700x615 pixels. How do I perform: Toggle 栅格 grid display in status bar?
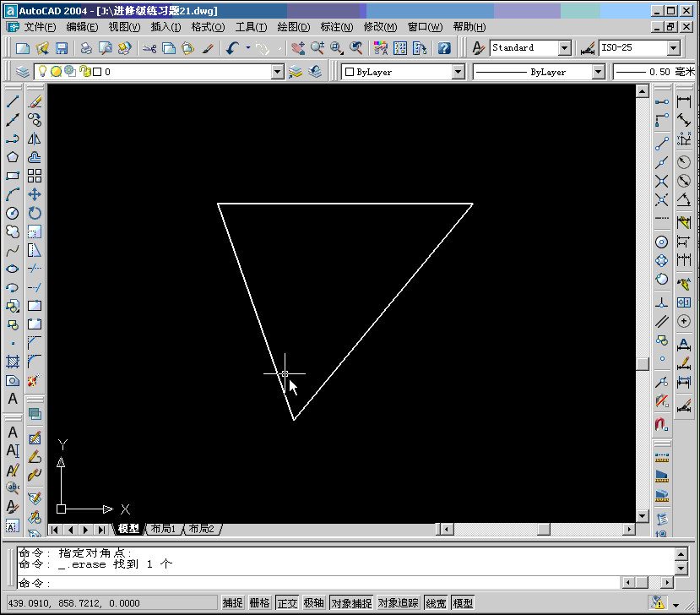(259, 603)
